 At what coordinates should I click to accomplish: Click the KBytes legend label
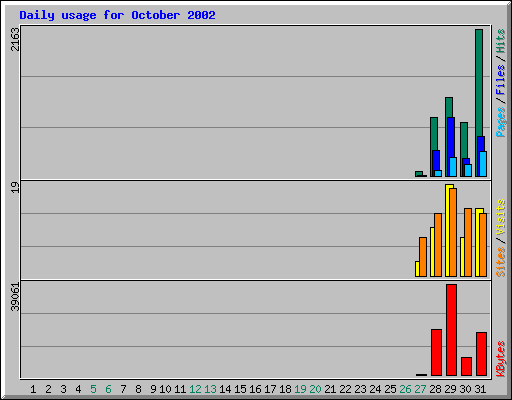tap(500, 359)
